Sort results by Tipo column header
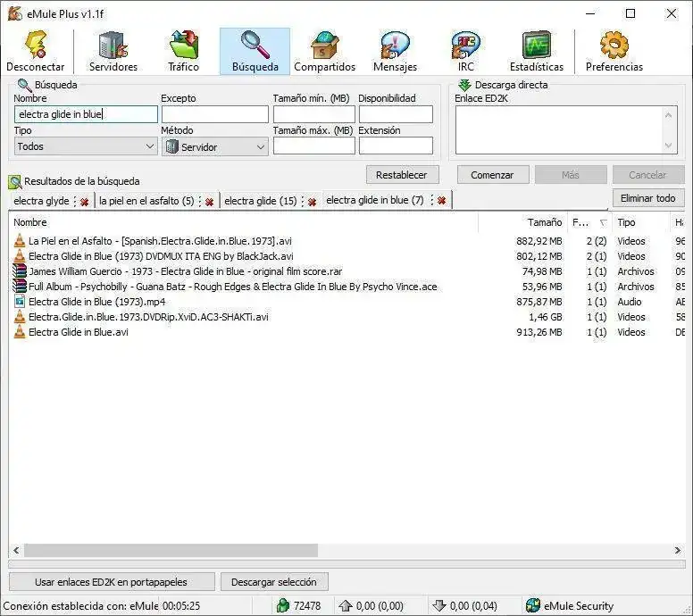Screen dimensions: 693x616 (640, 222)
